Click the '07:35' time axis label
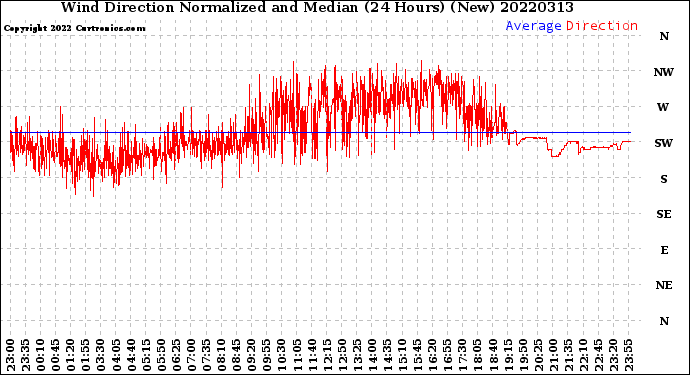690x375 pixels. 206,355
